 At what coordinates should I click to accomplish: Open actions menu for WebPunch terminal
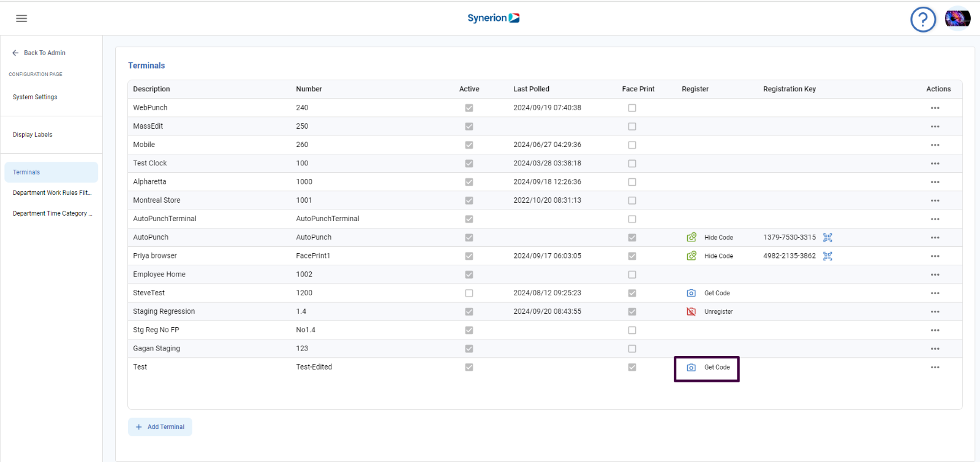(x=935, y=108)
